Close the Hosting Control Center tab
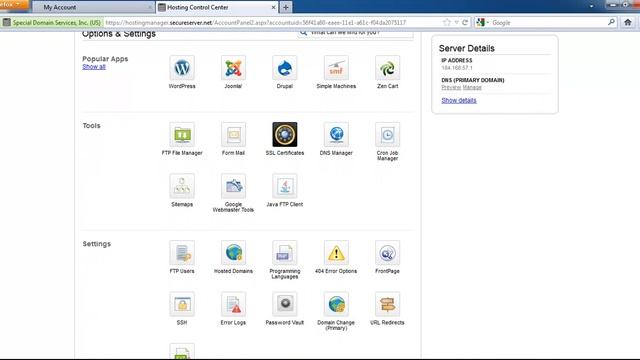This screenshot has width=640, height=360. (x=273, y=7)
